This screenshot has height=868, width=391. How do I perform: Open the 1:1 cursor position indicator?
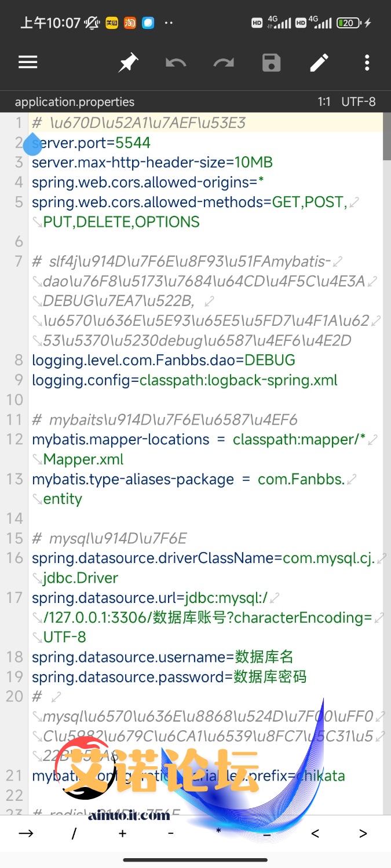pos(324,102)
